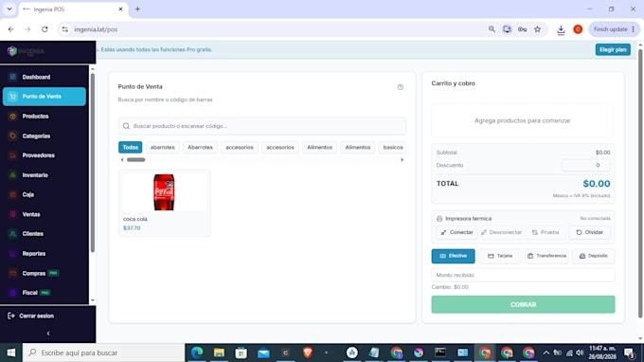Click the Cerrar sesion logout icon

[11, 316]
